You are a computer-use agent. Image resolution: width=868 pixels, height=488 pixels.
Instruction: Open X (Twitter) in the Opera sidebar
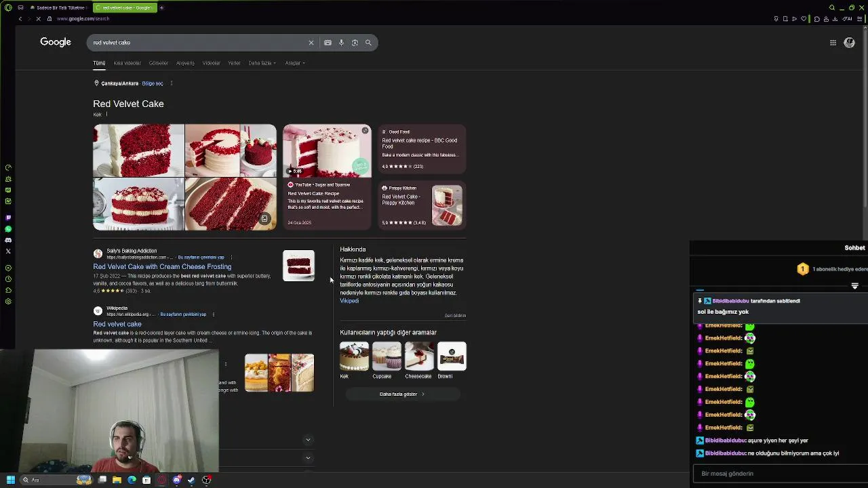coord(8,251)
